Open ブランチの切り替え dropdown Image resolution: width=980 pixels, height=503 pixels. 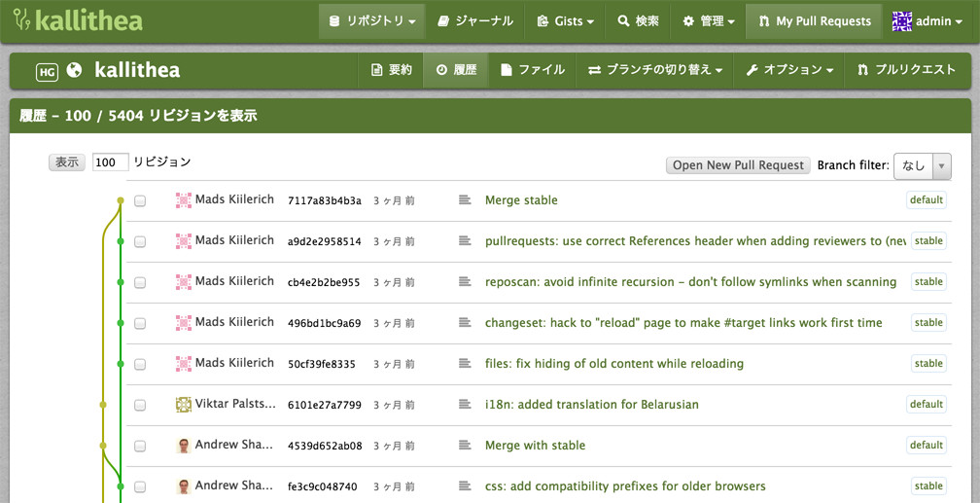[x=655, y=70]
